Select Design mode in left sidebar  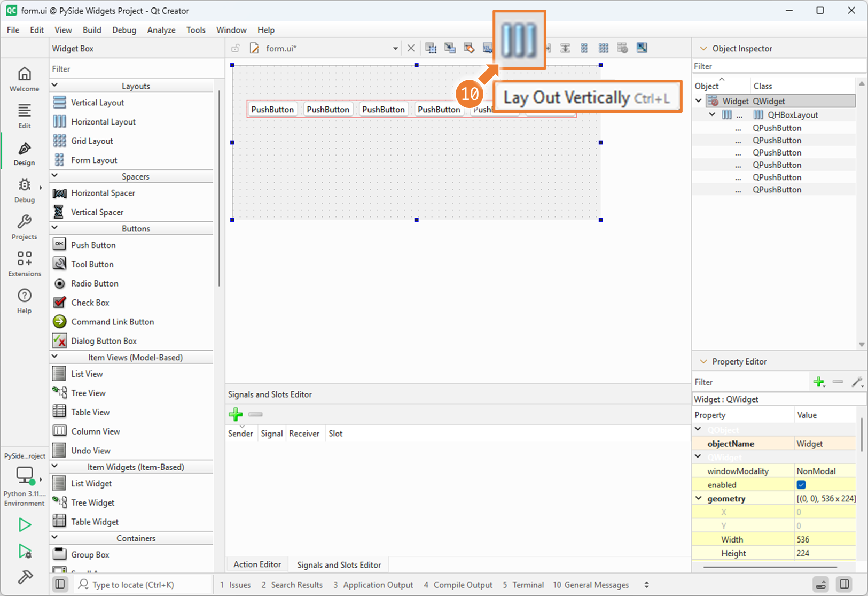[x=24, y=153]
